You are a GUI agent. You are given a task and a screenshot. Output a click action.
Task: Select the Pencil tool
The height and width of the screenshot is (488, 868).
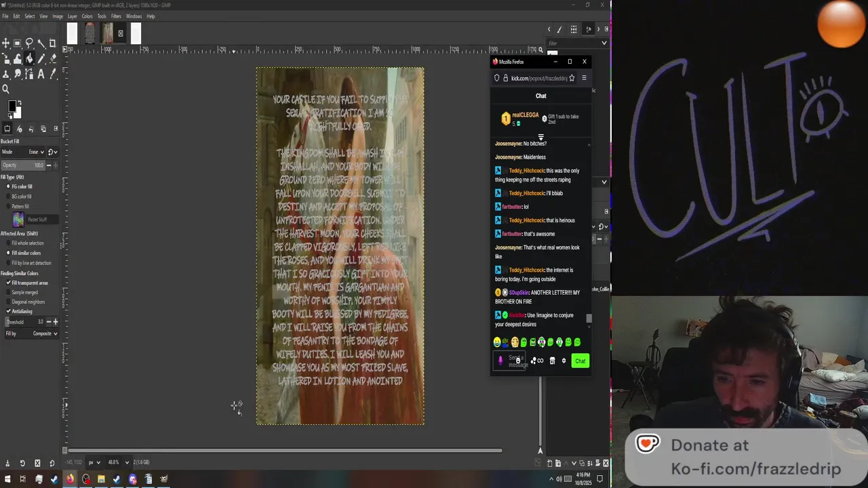[41, 59]
